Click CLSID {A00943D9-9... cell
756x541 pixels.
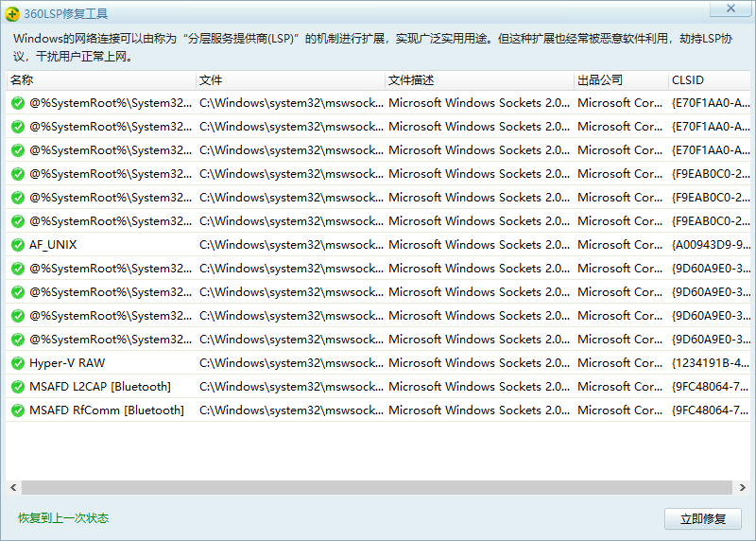(711, 245)
